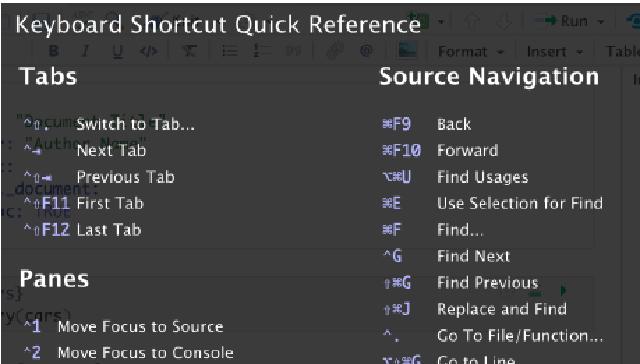Click the 'Replace and Find' entry
This screenshot has height=364, width=640.
[502, 309]
